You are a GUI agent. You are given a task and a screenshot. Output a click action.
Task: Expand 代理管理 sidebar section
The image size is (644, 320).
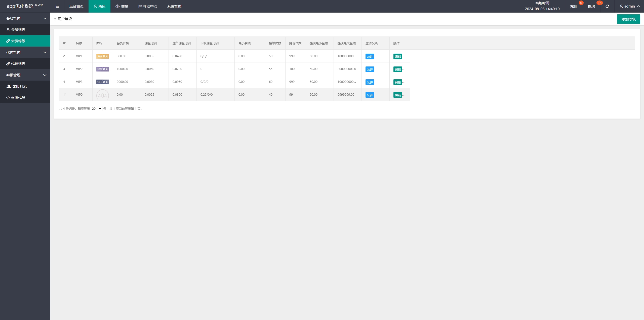(x=25, y=52)
